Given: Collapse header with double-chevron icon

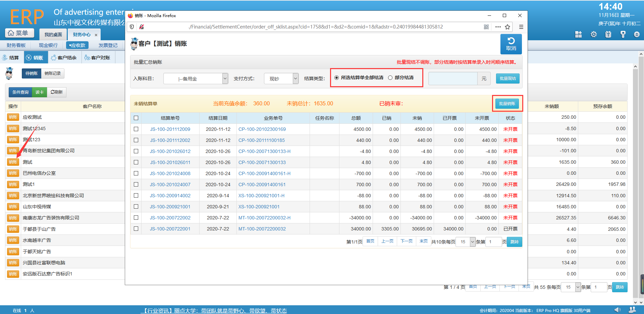Looking at the screenshot, I should (637, 35).
